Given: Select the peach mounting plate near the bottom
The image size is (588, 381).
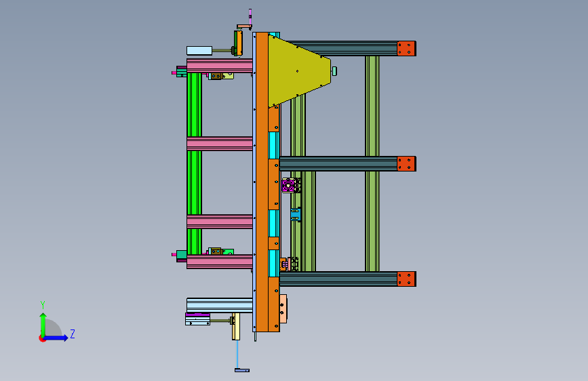Looking at the screenshot, I should 283,308.
